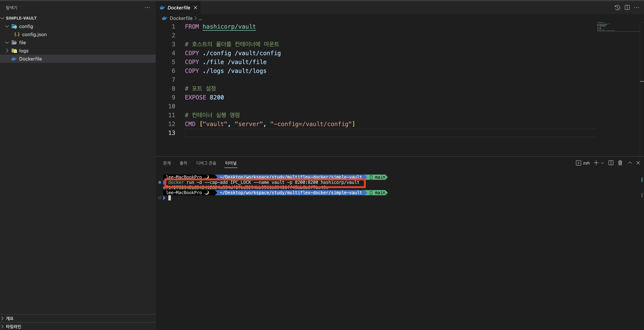Screen dimensions: 644x330
Task: Add new terminal with plus icon
Action: pos(596,163)
